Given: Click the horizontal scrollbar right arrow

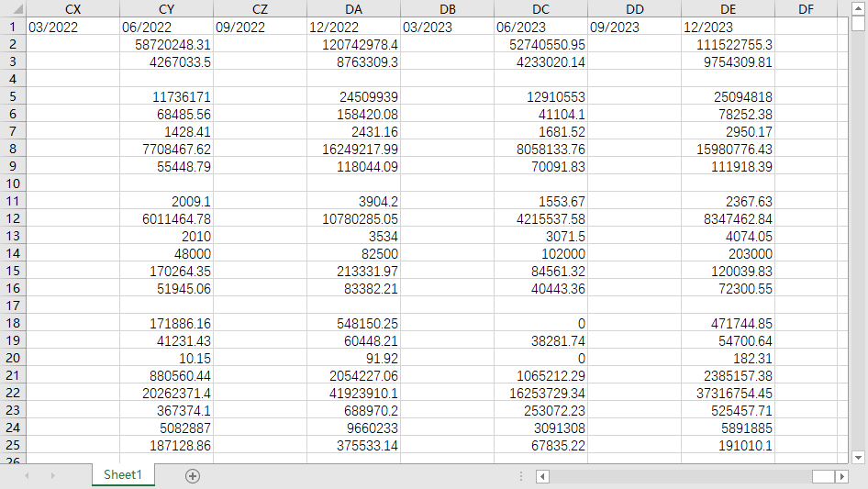Looking at the screenshot, I should 842,476.
